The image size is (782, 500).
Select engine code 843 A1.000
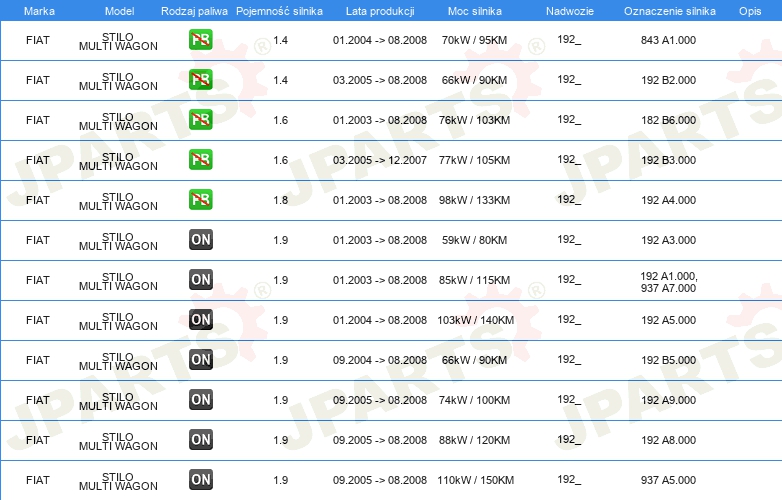(x=668, y=40)
